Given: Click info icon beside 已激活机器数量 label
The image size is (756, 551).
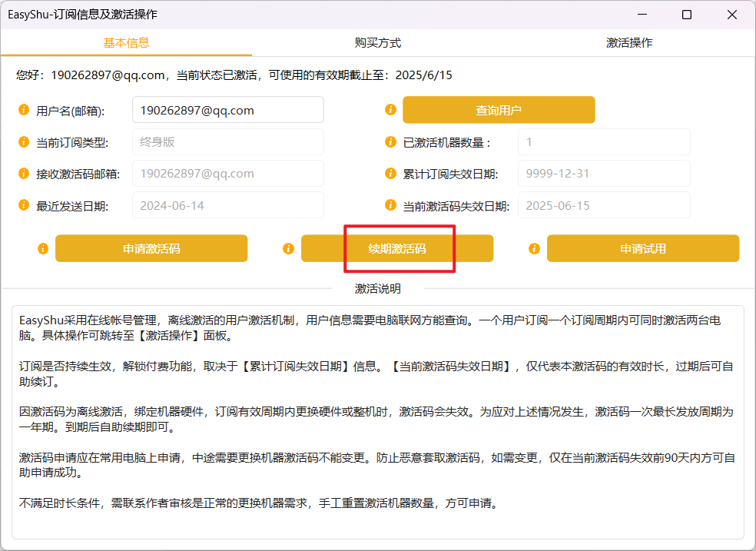Looking at the screenshot, I should click(x=390, y=141).
